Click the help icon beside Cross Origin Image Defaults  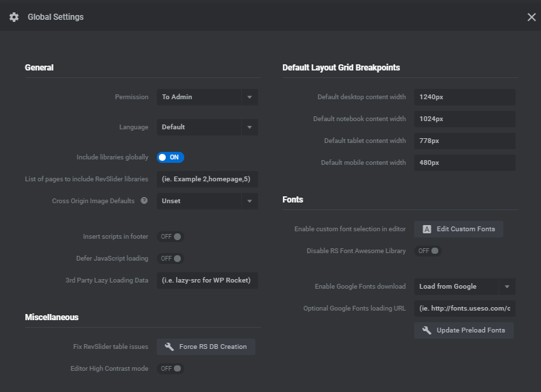[144, 201]
